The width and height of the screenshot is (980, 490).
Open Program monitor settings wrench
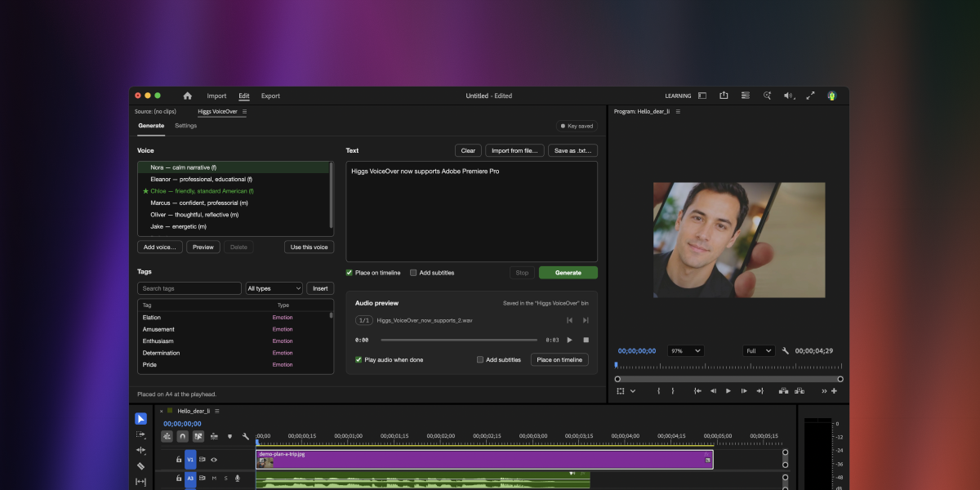(785, 350)
